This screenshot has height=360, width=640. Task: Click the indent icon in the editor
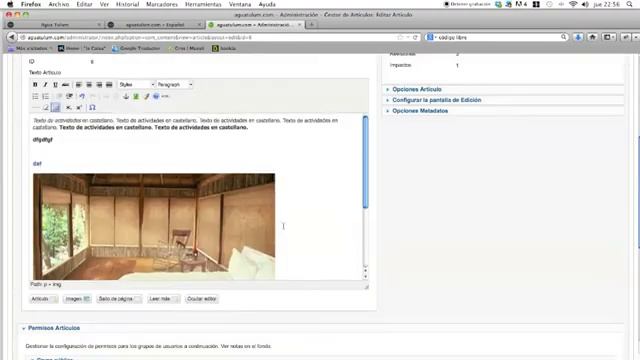pyautogui.click(x=69, y=96)
